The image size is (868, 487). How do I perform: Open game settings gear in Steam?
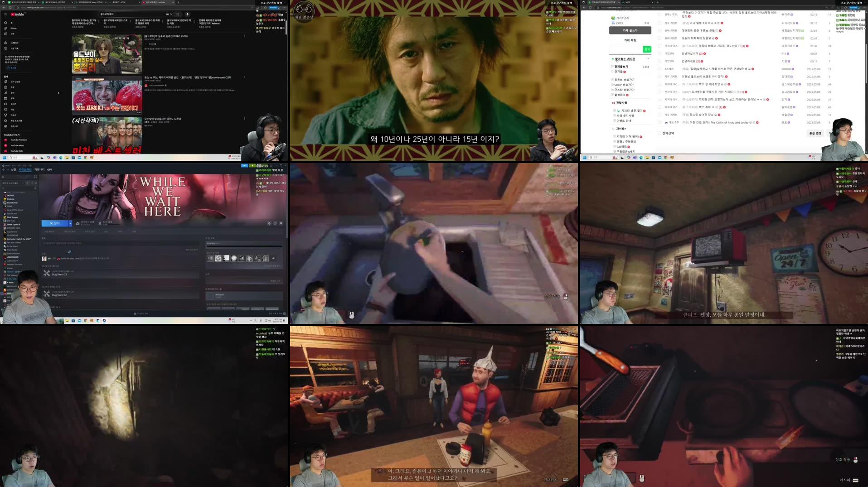click(269, 223)
